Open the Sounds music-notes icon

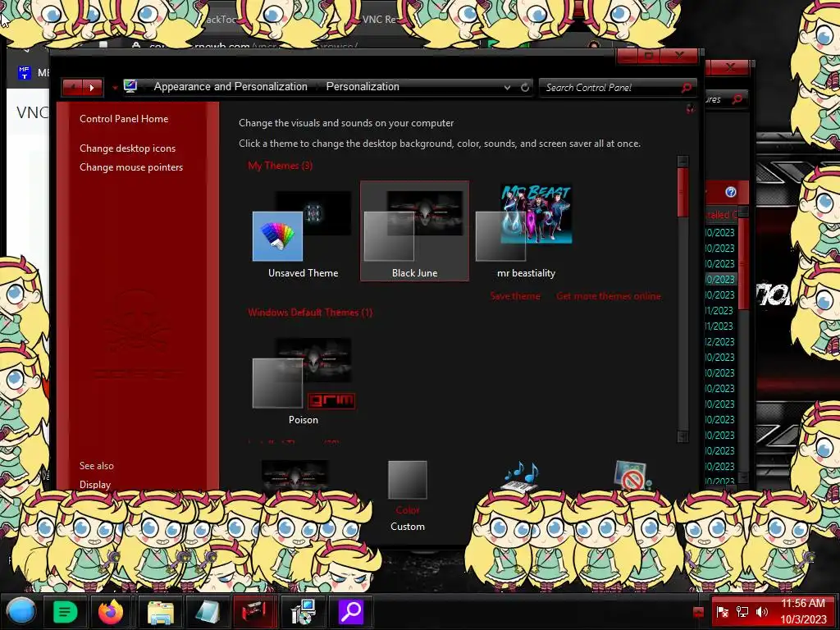click(519, 476)
